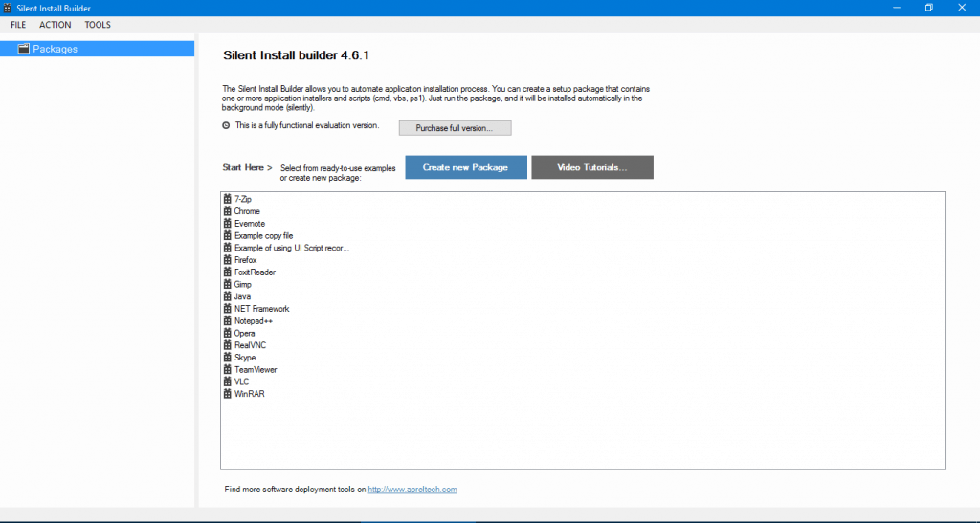Click the RealVNC package icon

coord(228,345)
